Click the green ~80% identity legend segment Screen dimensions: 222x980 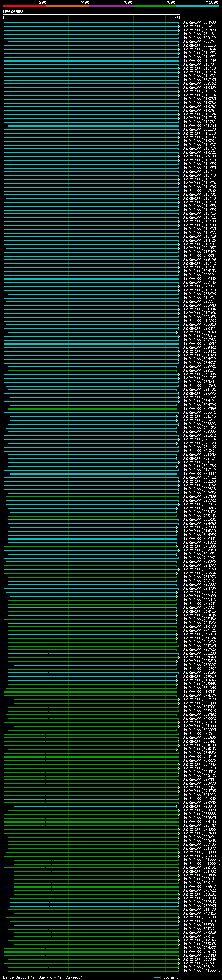[x=154, y=6]
